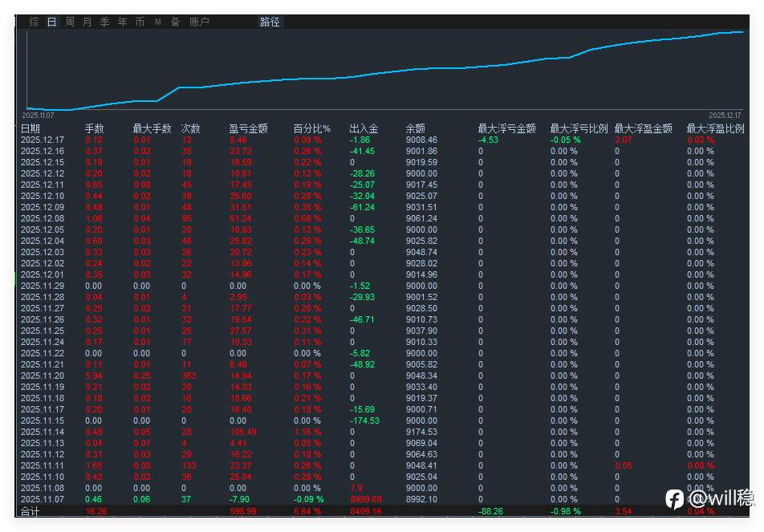Click the profit value 105.49
Viewport: 764px width, 532px height.
[243, 433]
